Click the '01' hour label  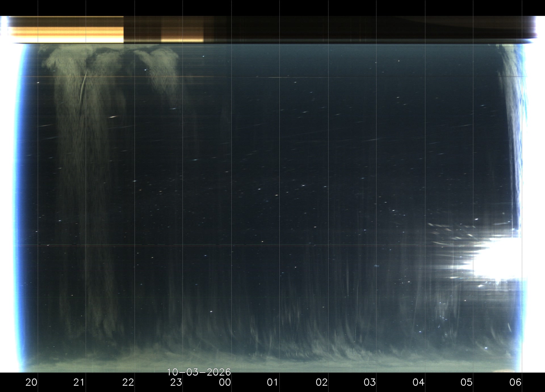coord(272,382)
